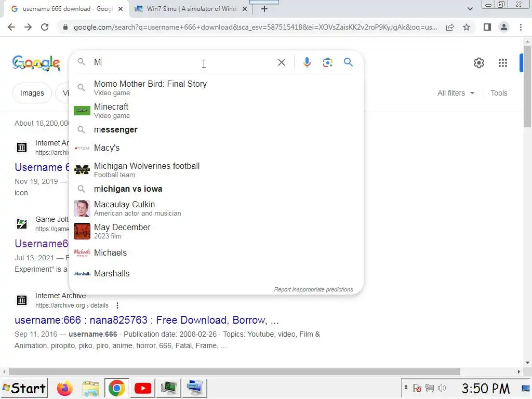Pick the Minecraft suggestion
Viewport: 532px width, 399px height.
tap(216, 111)
